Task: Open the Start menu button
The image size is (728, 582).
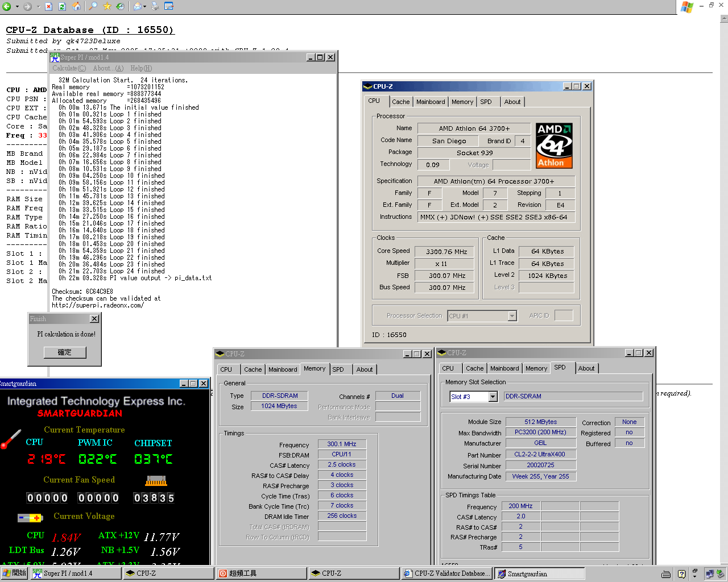Action: pyautogui.click(x=14, y=573)
